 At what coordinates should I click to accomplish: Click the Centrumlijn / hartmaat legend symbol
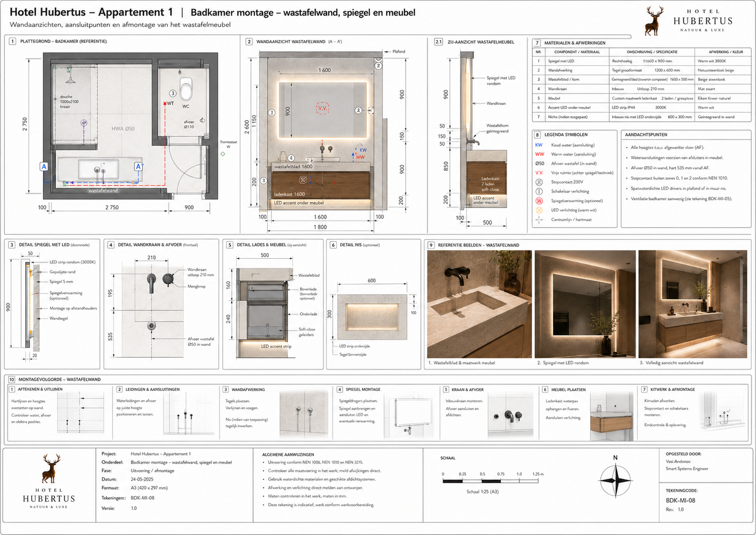[539, 220]
